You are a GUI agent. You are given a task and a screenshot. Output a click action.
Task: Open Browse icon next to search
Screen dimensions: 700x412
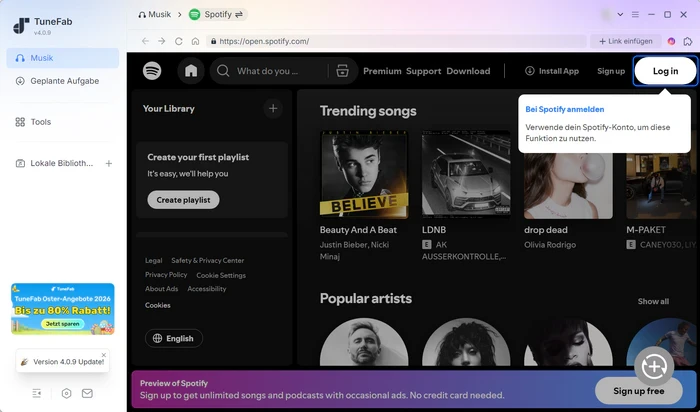pos(342,71)
